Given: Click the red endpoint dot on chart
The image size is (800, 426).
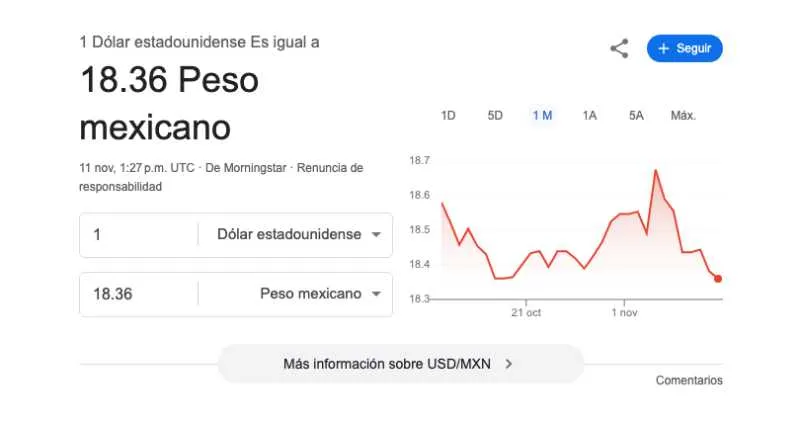Looking at the screenshot, I should click(x=718, y=279).
